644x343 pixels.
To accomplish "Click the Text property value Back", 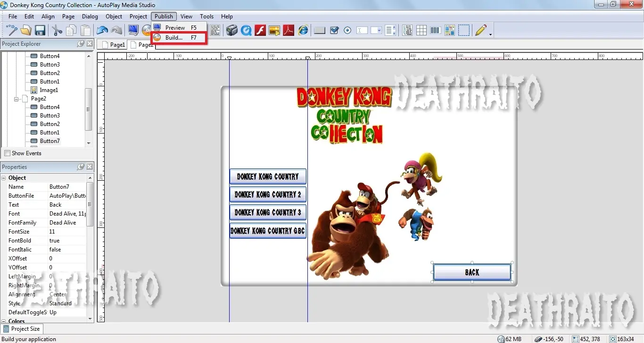I will [x=67, y=205].
